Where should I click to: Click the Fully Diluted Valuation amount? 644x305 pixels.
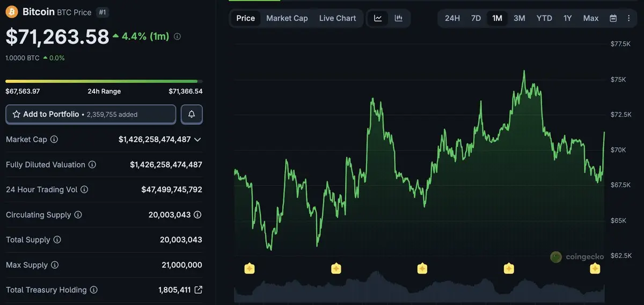[166, 164]
